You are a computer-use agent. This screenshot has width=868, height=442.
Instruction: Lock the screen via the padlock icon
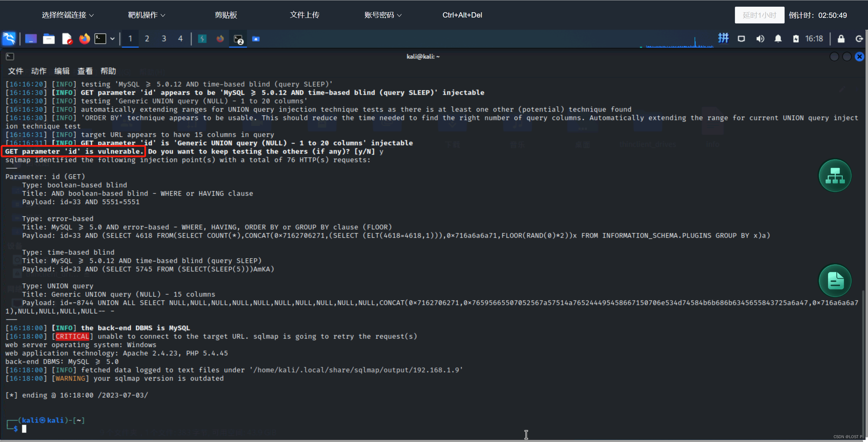point(841,39)
